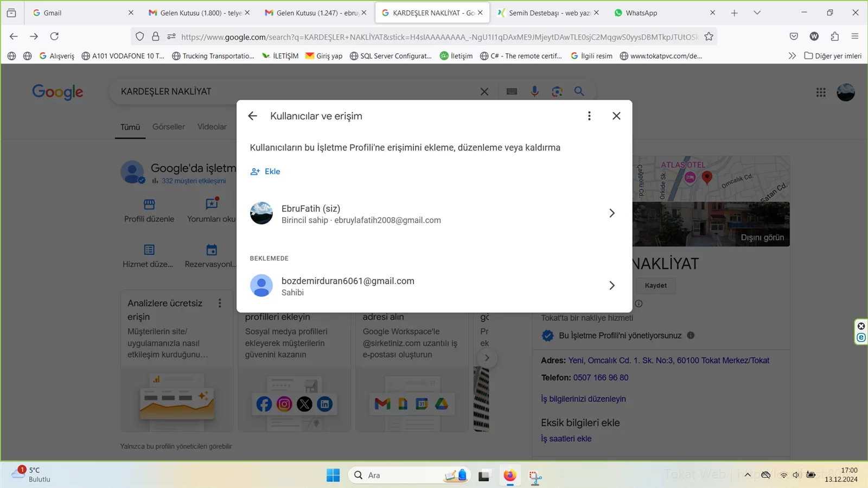This screenshot has width=868, height=488.
Task: Open pending user bozdemirduran6061 details
Action: coord(611,286)
